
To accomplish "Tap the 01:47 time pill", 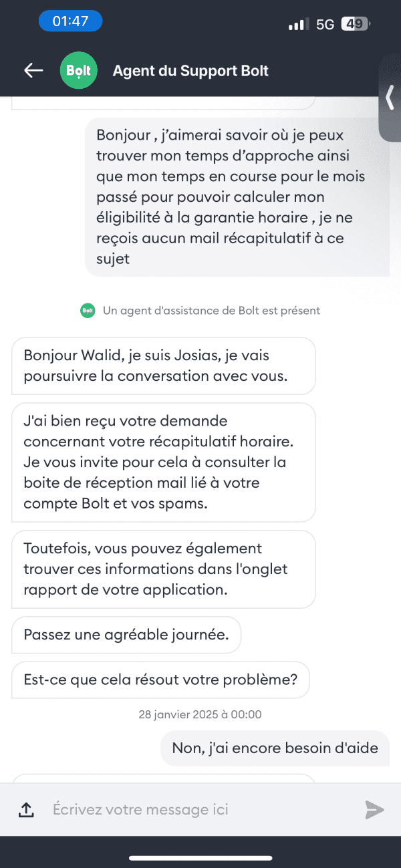I will [70, 21].
